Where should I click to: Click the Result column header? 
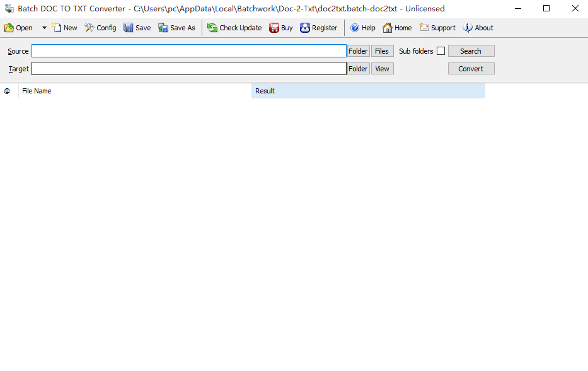coord(368,91)
